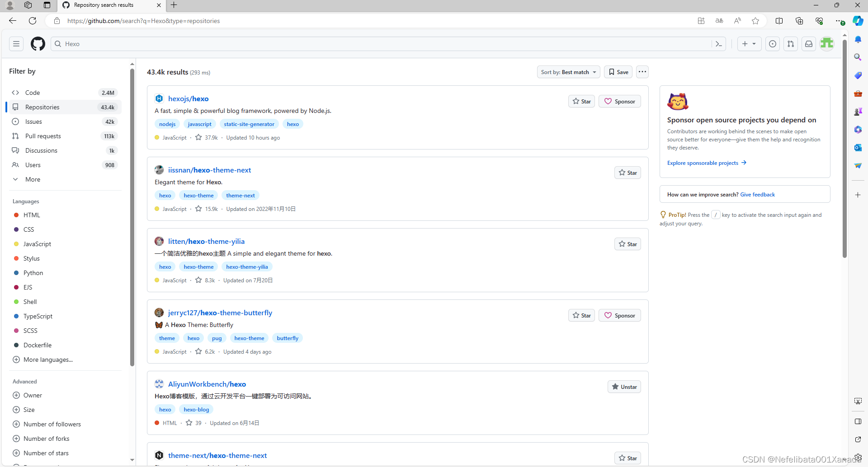Screen dimensions: 868x467
Task: Click the hexojs organization avatar
Action: 159,98
